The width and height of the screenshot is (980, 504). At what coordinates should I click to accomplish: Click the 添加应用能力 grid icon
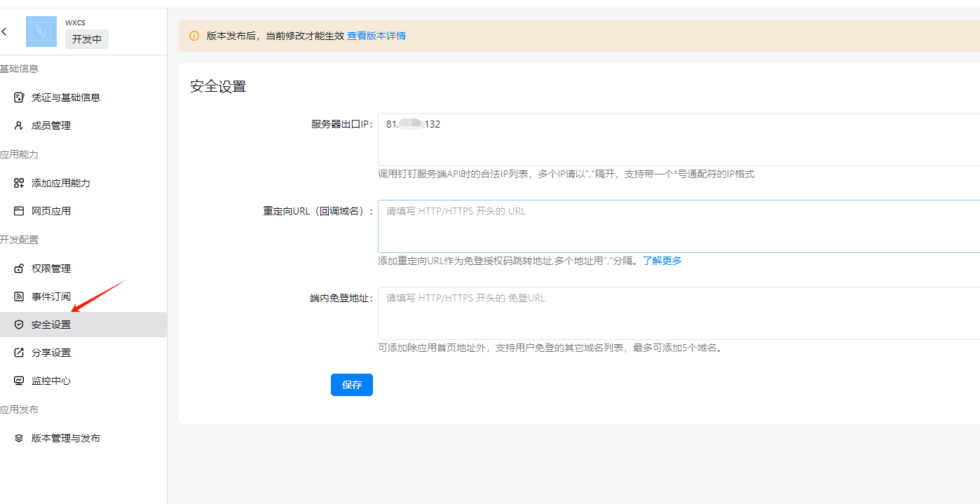pyautogui.click(x=19, y=183)
